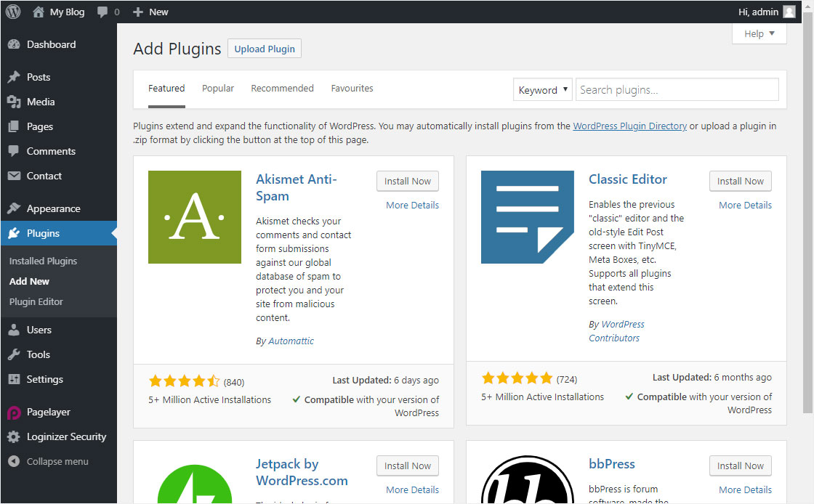View More Details for Classic Editor
The image size is (814, 504).
[x=745, y=205]
